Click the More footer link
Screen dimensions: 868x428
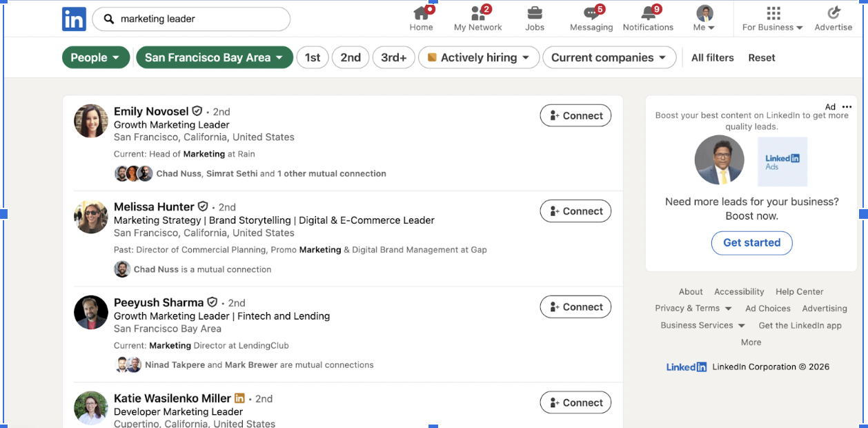(751, 342)
